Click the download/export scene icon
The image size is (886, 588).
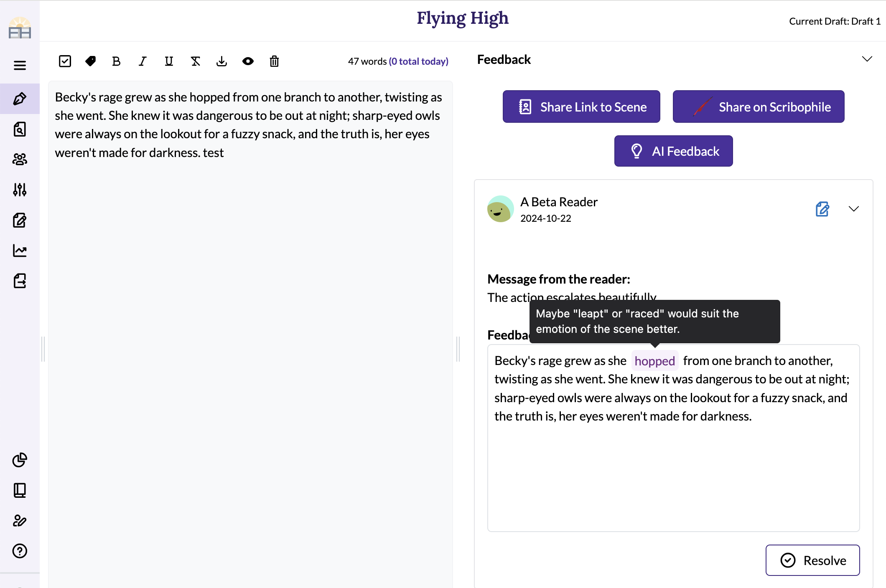pyautogui.click(x=222, y=61)
